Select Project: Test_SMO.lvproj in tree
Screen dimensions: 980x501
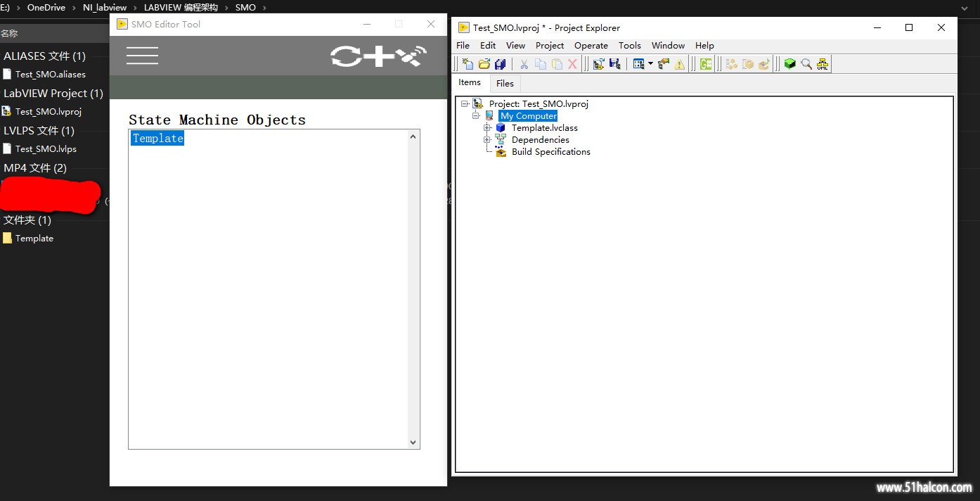click(x=539, y=103)
